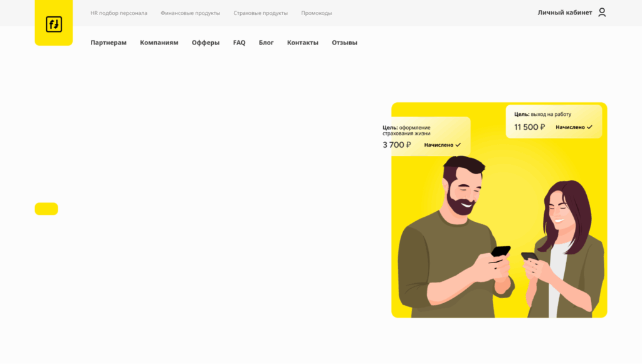This screenshot has width=642, height=364.
Task: Open Финансовые продукты section
Action: click(190, 13)
